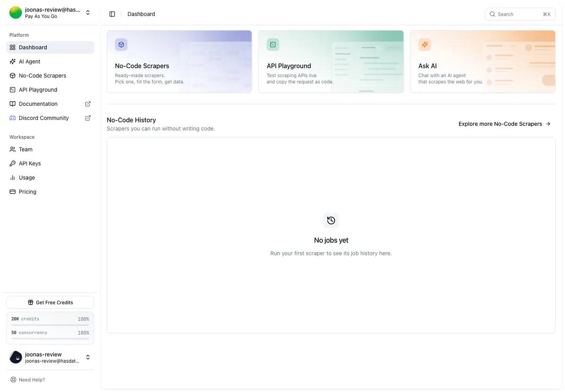Click the AI Agent sparkle icon
Screen dimensions: 565x392
13,62
